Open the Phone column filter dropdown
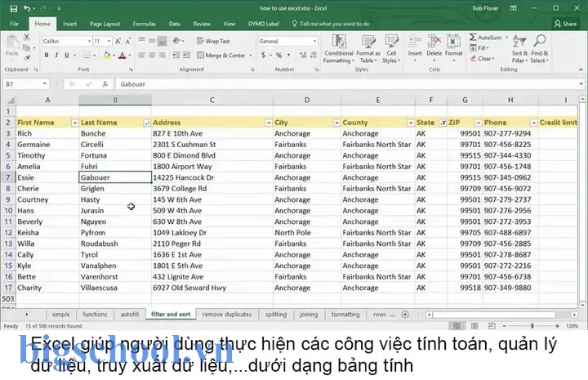The width and height of the screenshot is (588, 380). click(533, 123)
